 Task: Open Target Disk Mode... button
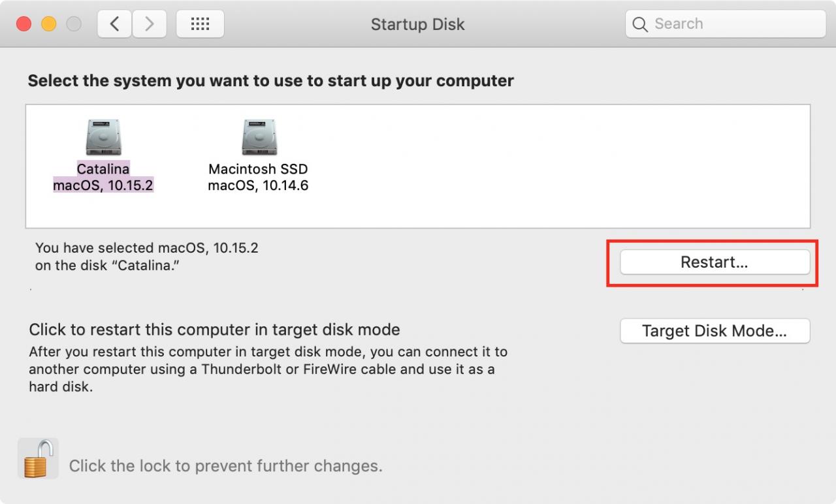tap(715, 331)
